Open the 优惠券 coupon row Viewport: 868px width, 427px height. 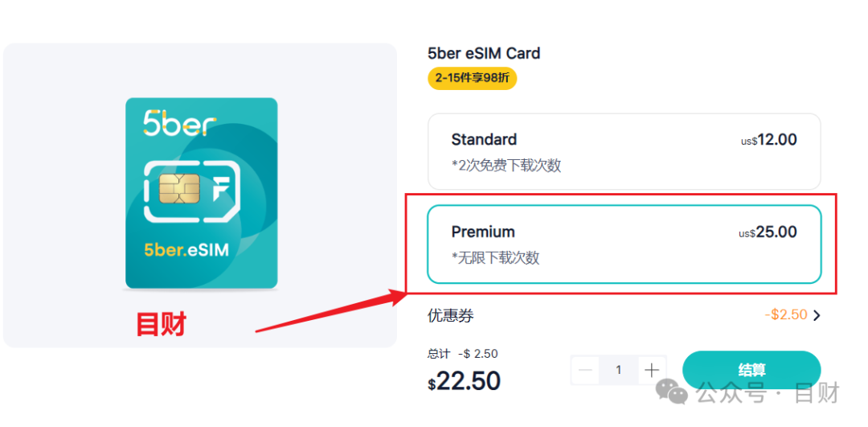624,316
